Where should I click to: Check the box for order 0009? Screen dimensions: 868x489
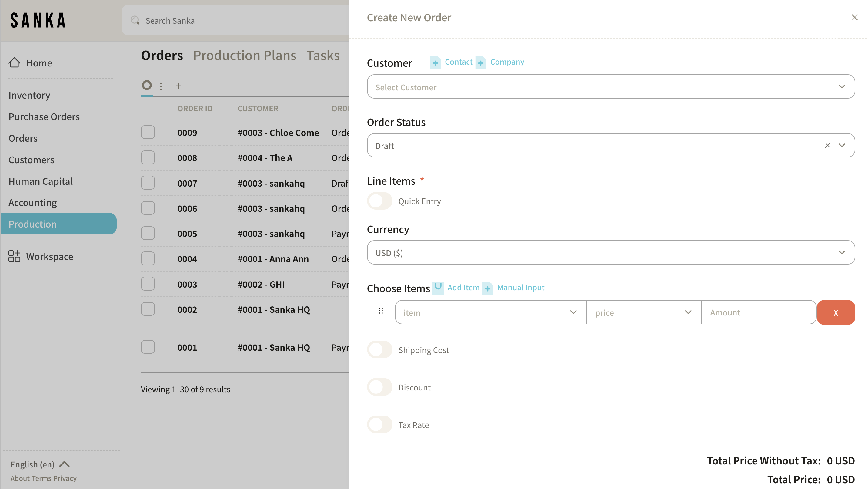click(148, 133)
